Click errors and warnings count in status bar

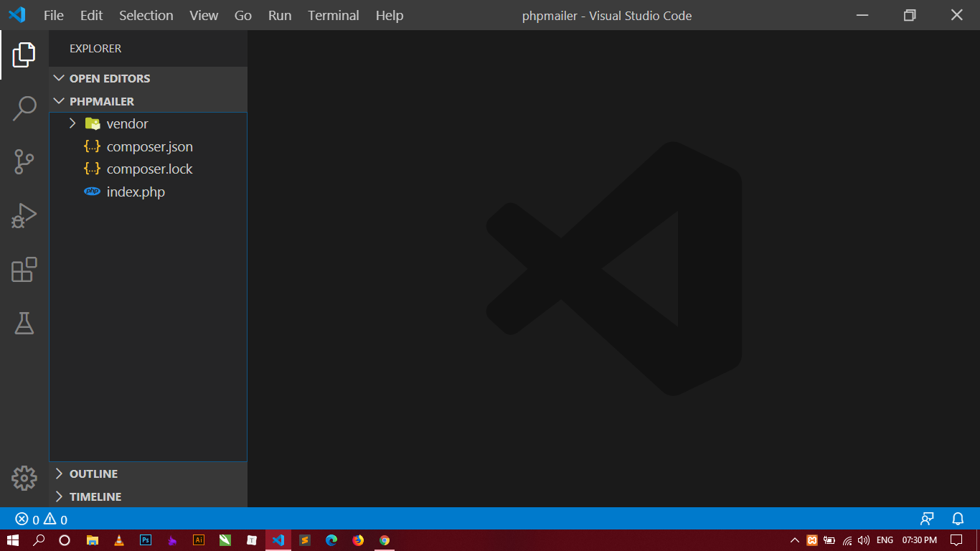coord(42,519)
